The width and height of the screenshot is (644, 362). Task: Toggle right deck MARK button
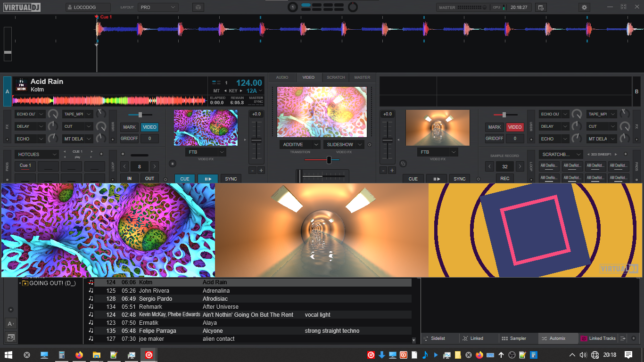pyautogui.click(x=495, y=127)
